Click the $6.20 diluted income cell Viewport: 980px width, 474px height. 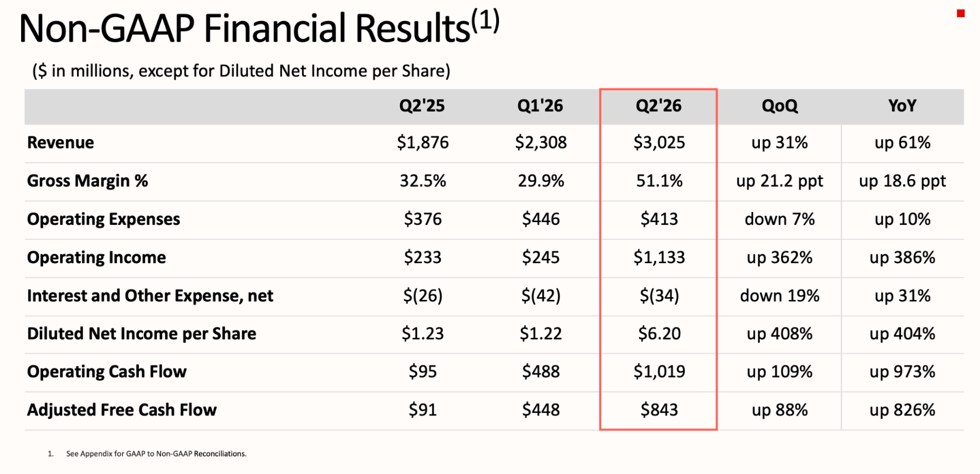tap(659, 334)
